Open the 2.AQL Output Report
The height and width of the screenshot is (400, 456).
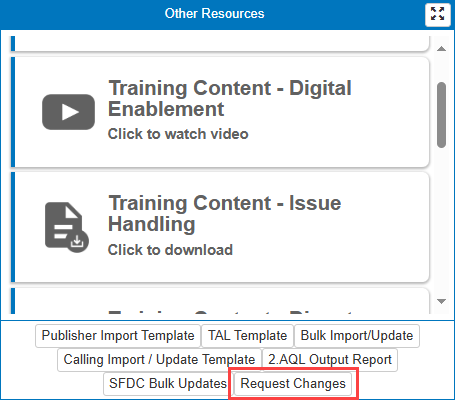coord(330,360)
